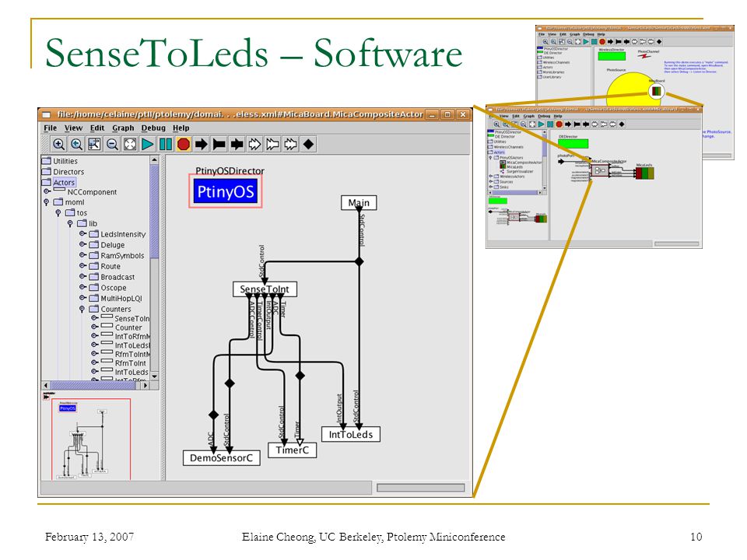This screenshot has height=560, width=747.
Task: Click the tree horizontal scrollbar right arrow
Action: [146, 385]
